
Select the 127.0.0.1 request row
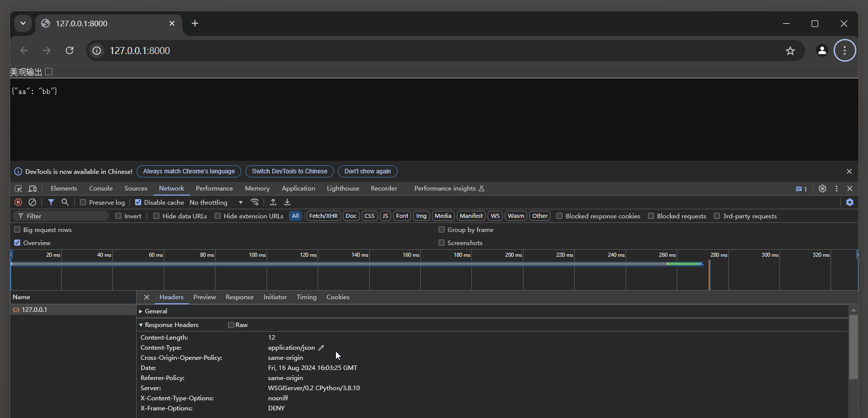73,309
